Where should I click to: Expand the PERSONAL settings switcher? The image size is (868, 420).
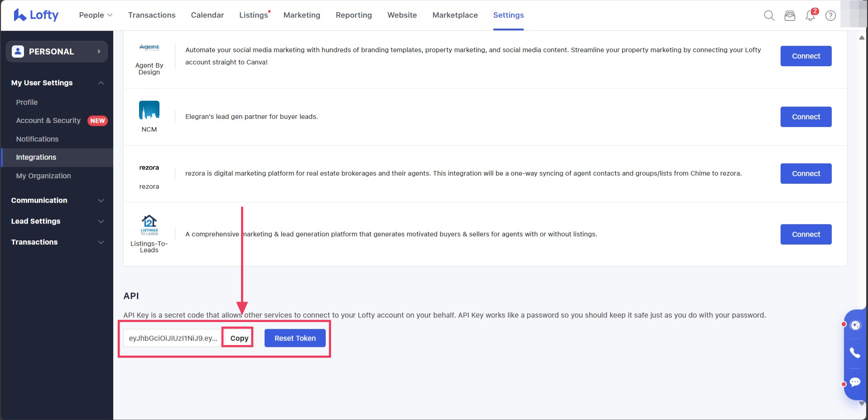[57, 52]
